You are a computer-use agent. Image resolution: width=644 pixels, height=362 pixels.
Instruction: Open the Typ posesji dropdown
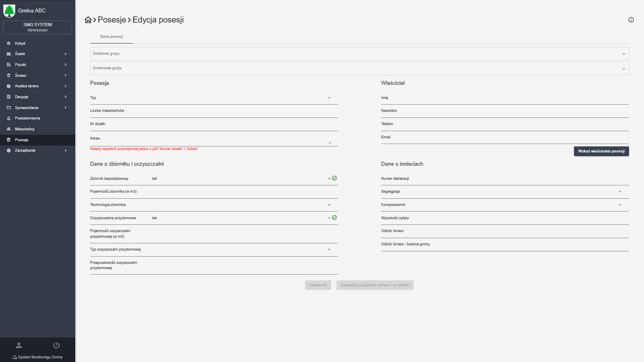pyautogui.click(x=213, y=98)
